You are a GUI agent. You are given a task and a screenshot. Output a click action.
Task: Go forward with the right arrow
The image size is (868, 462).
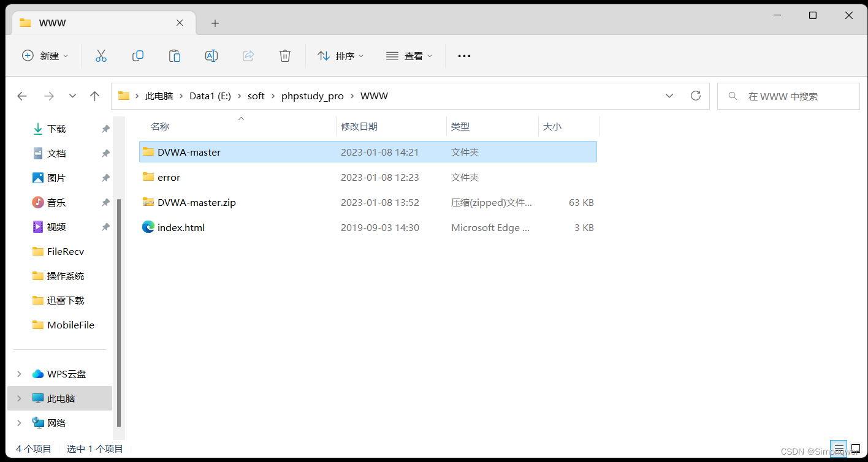[49, 96]
